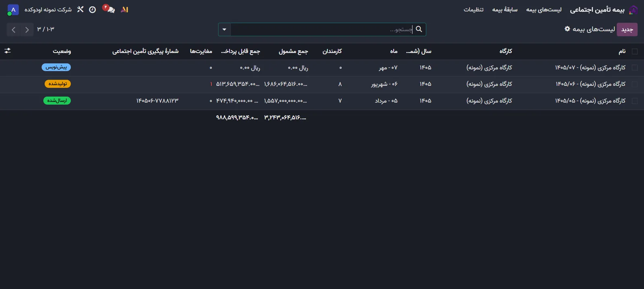644x289 pixels.
Task: Click the پیش‌نویس status badge
Action: (x=56, y=67)
